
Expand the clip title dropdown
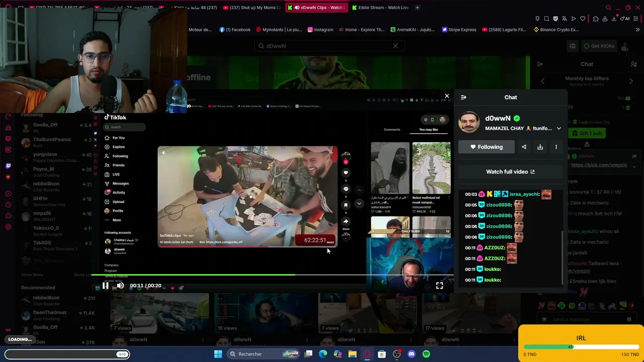click(558, 129)
